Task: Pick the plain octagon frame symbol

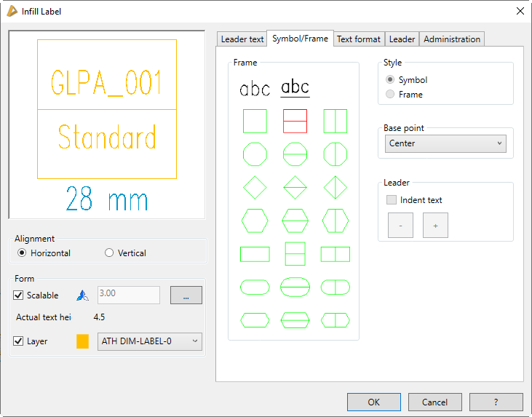Action: pos(255,154)
